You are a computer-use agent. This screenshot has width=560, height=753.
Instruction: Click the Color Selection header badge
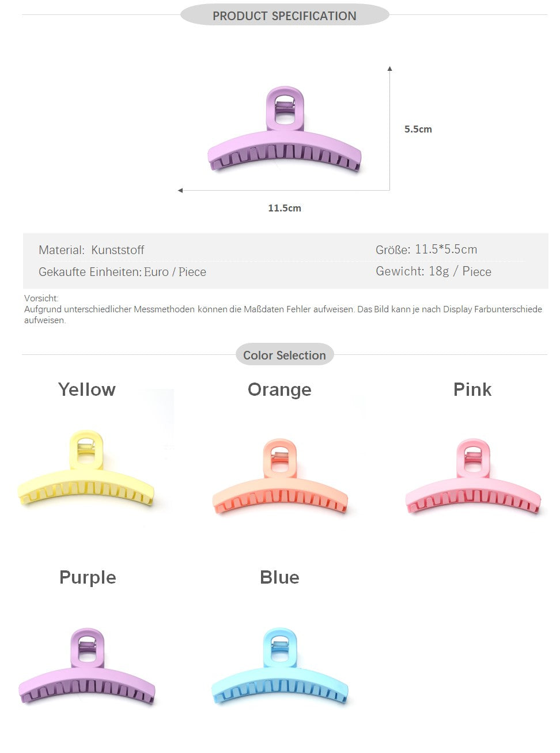pyautogui.click(x=285, y=355)
